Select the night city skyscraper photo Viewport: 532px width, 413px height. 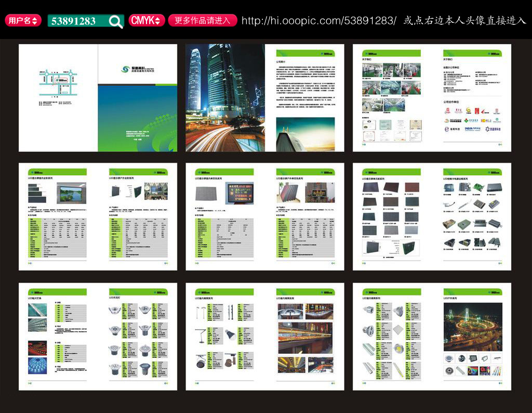click(x=225, y=97)
